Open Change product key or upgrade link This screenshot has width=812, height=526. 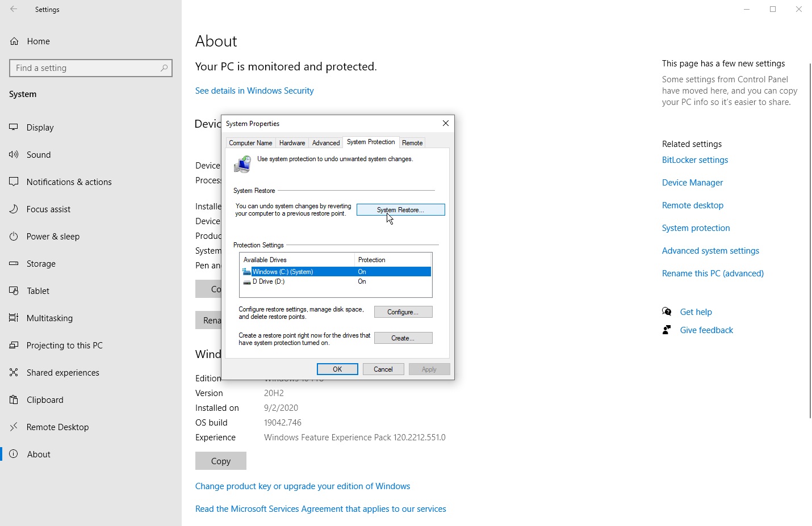[303, 486]
